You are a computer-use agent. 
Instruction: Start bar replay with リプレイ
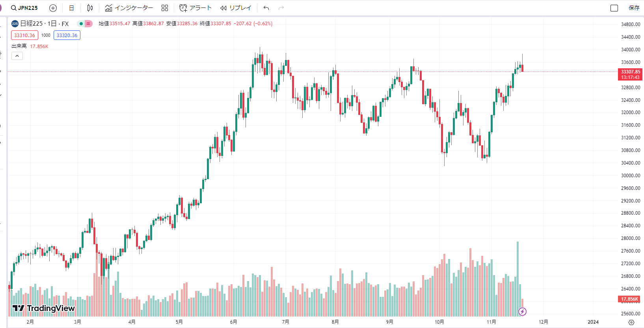[x=236, y=8]
